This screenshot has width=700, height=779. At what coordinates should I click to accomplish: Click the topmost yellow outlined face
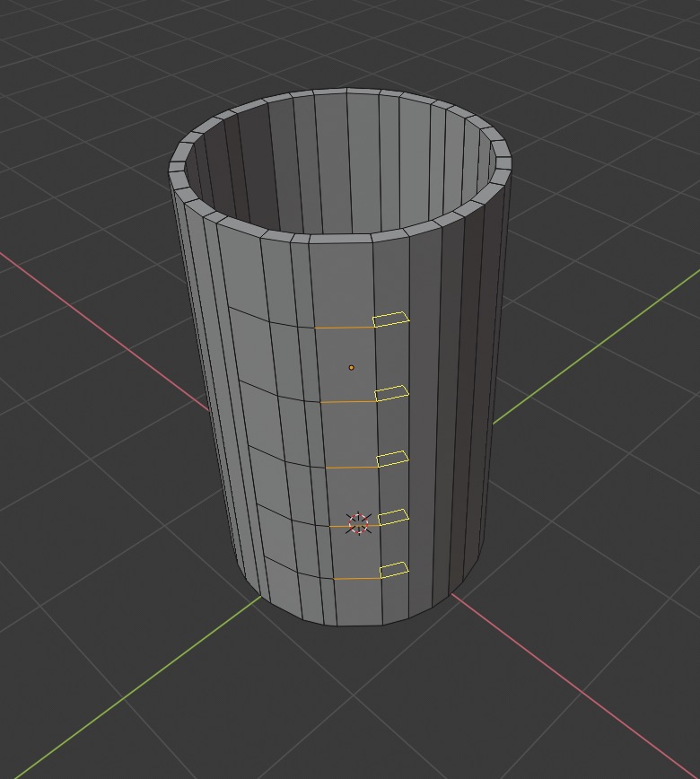391,319
